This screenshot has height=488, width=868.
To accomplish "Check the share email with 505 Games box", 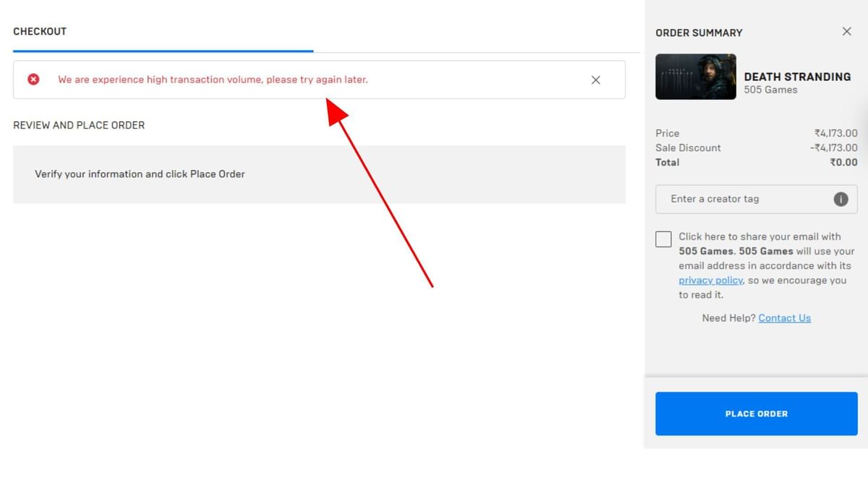I will (663, 239).
